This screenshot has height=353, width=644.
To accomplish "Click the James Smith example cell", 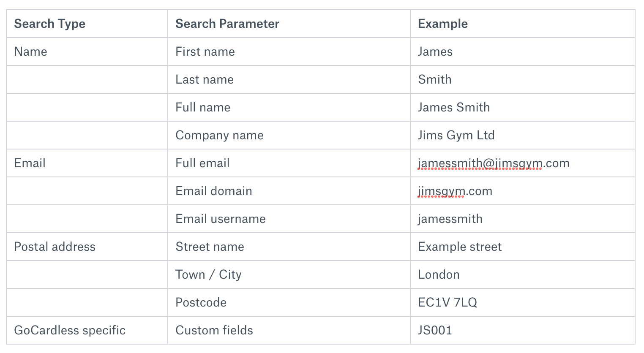I will tap(523, 107).
